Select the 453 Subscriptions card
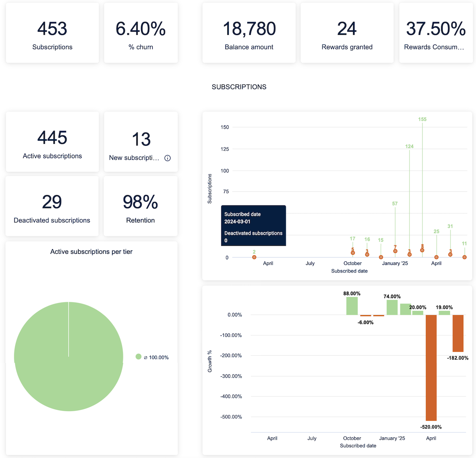Viewport: 476px width, 458px height. (x=52, y=33)
